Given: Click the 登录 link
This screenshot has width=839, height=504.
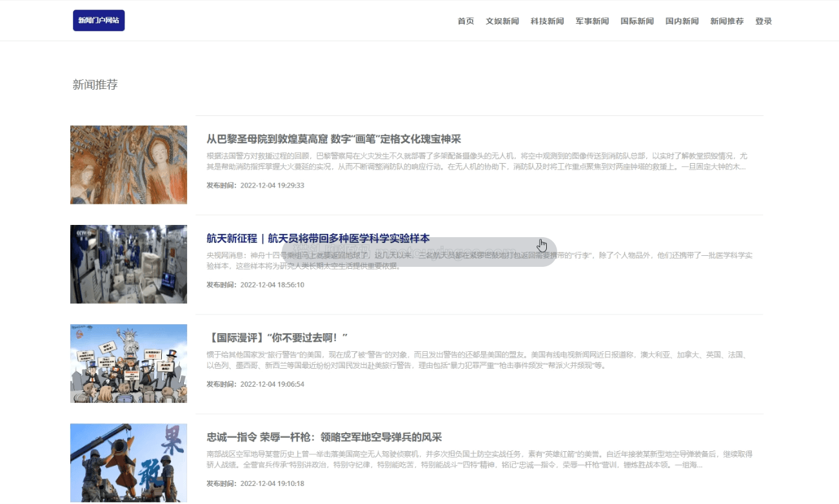Looking at the screenshot, I should point(764,21).
